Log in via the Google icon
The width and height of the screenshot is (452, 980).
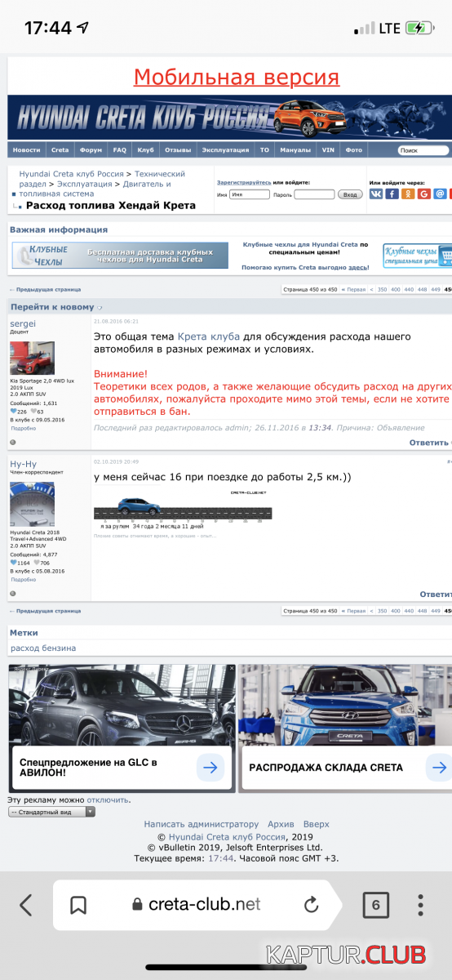[424, 194]
